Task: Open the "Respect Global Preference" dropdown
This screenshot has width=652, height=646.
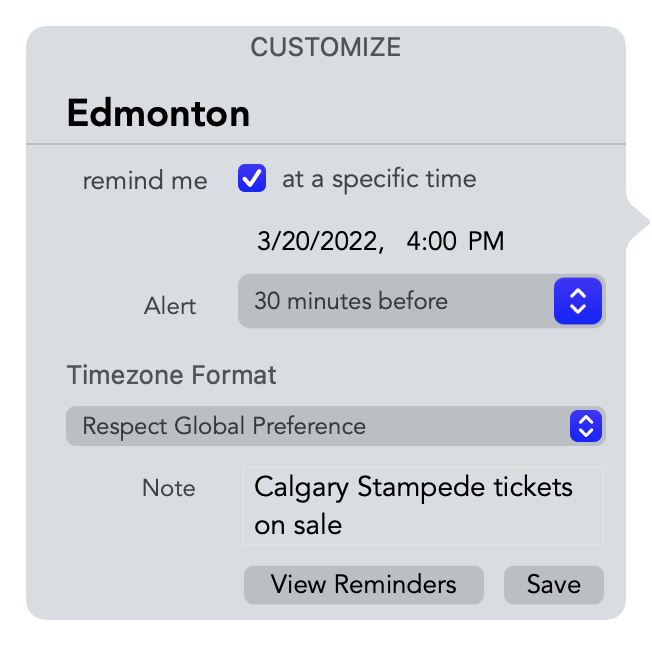Action: (336, 426)
